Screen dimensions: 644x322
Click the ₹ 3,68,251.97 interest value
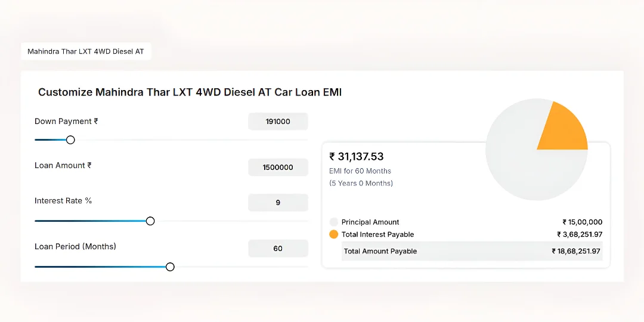580,235
